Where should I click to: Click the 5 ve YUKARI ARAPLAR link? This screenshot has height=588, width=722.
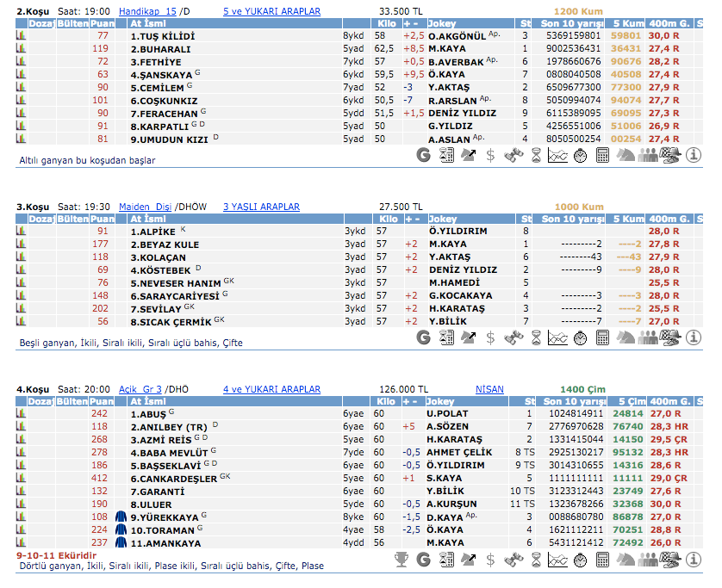point(271,11)
